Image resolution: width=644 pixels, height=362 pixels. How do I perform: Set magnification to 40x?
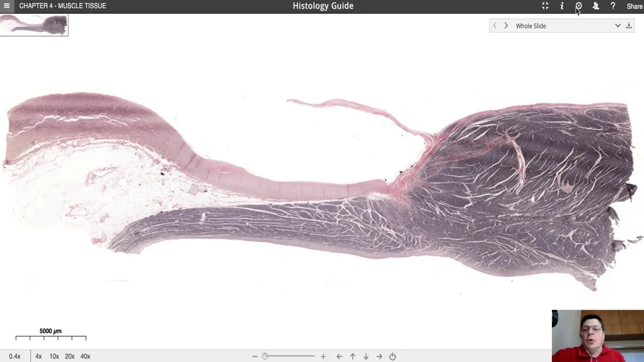pos(85,356)
